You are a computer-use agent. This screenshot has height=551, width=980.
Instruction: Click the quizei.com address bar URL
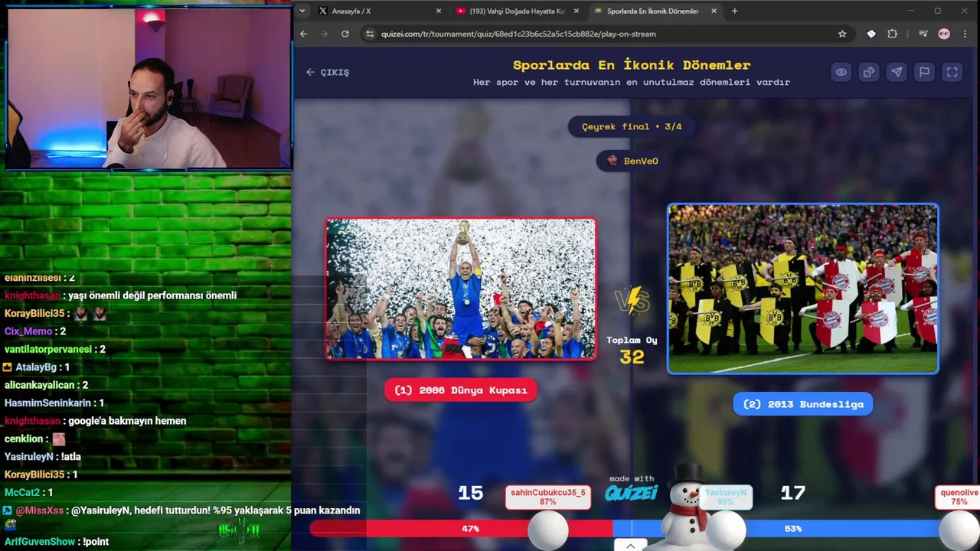tap(518, 34)
